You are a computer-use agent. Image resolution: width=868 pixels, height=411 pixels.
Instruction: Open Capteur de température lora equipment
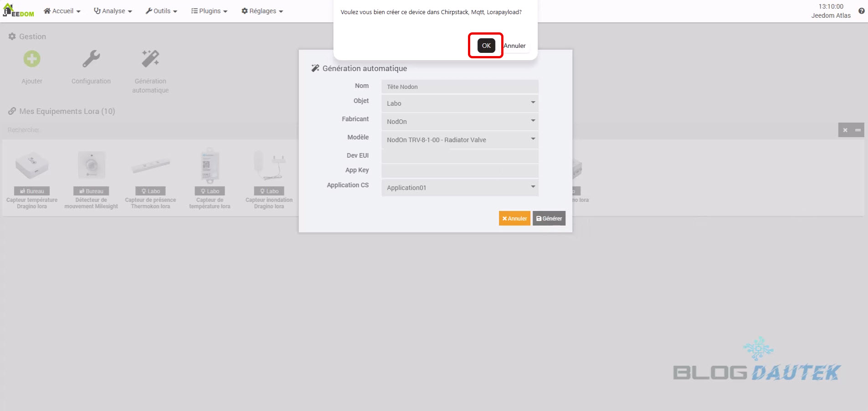[x=210, y=179]
